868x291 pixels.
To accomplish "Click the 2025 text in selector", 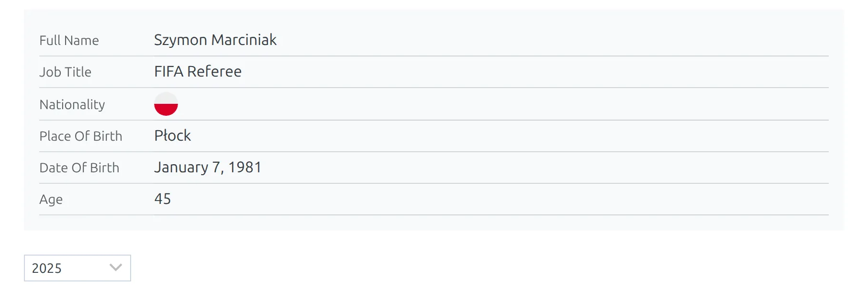I will 47,268.
